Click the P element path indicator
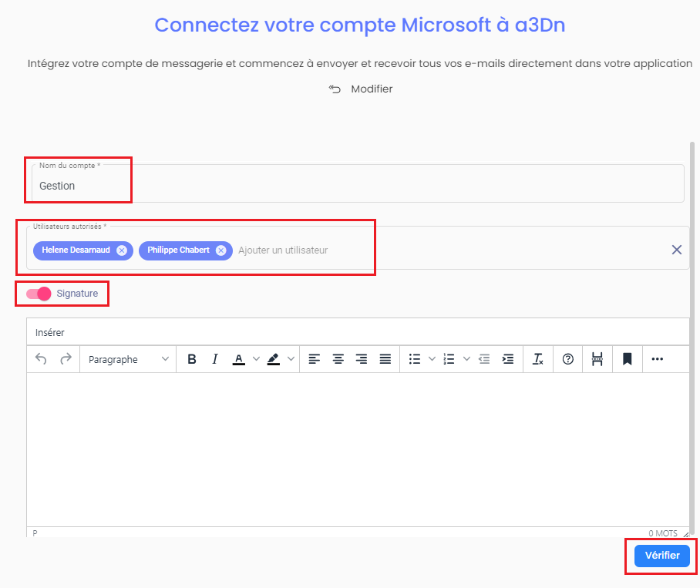700x588 pixels. (35, 533)
